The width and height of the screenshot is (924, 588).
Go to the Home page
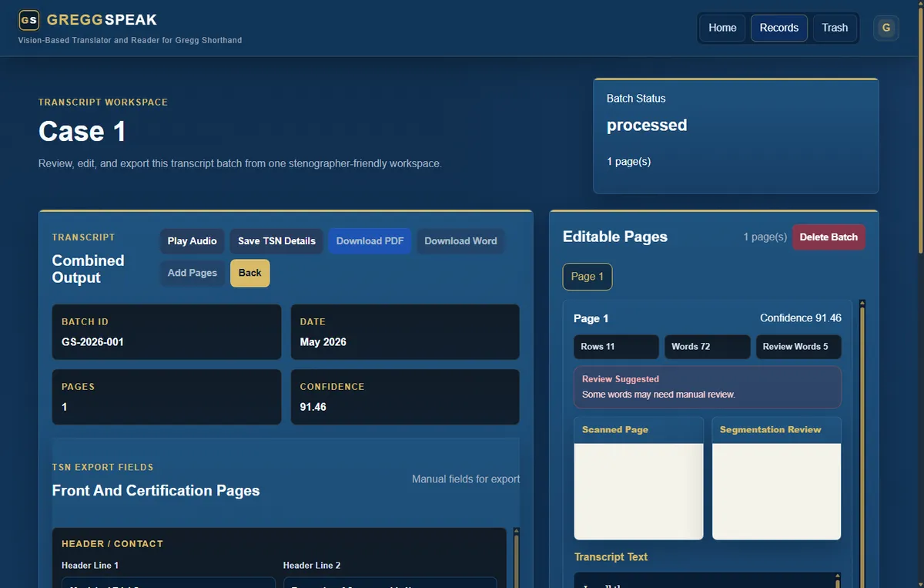(722, 28)
